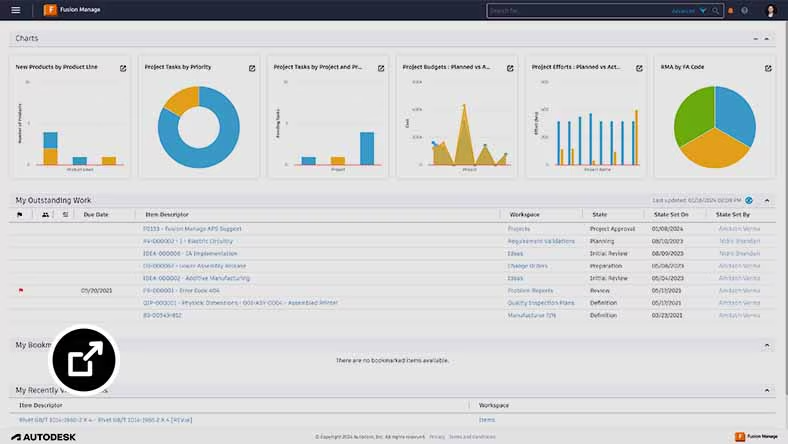Refresh My Outstanding Work list
Image resolution: width=788 pixels, height=444 pixels.
coord(749,200)
